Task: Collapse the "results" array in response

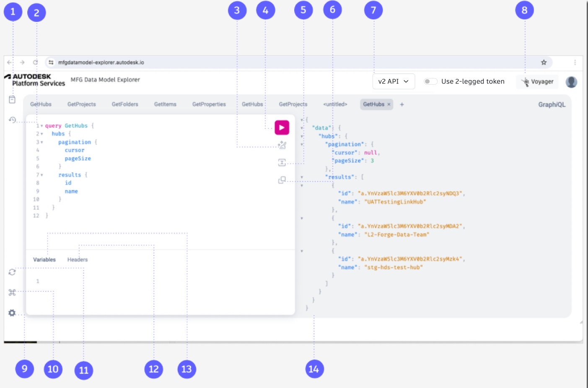Action: (302, 177)
